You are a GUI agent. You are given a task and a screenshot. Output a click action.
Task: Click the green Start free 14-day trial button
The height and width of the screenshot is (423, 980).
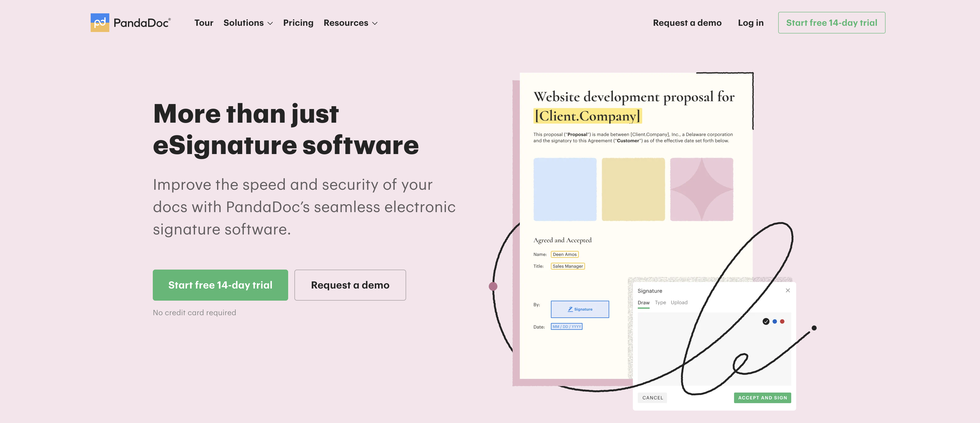220,285
